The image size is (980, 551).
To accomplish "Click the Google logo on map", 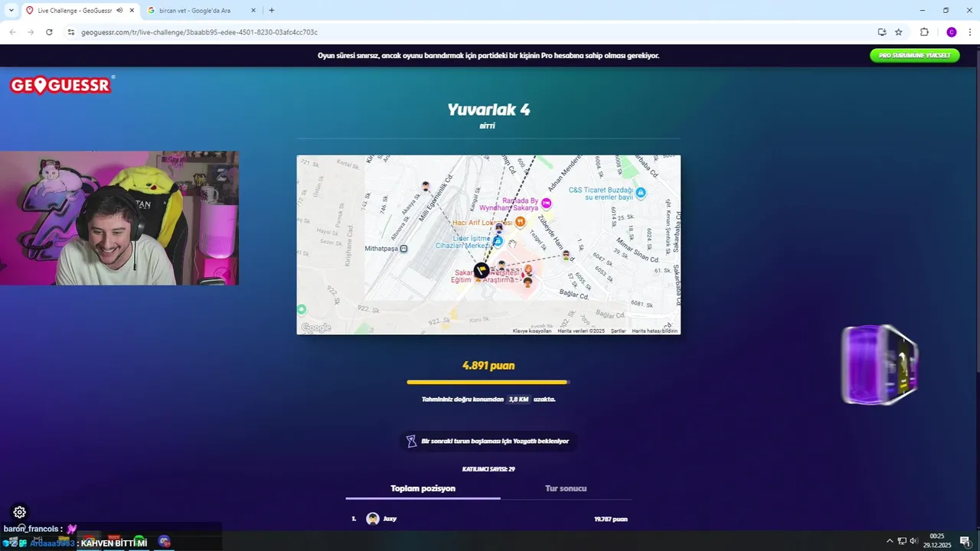I will click(x=315, y=328).
